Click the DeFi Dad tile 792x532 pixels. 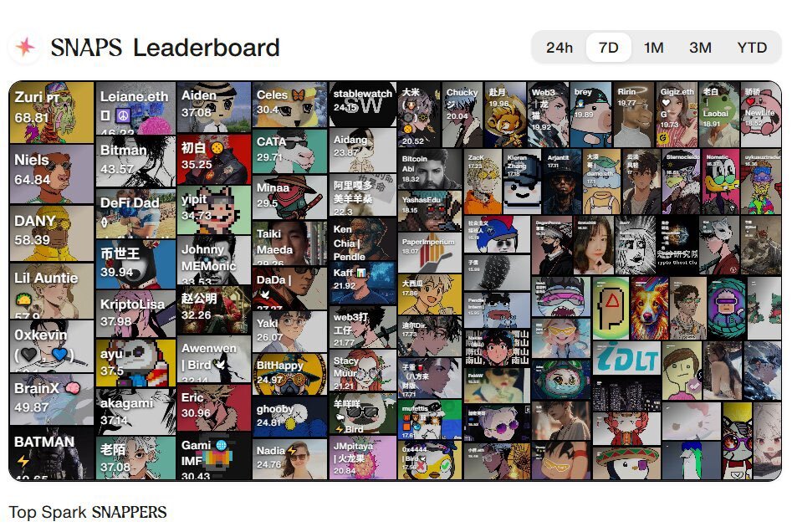135,213
